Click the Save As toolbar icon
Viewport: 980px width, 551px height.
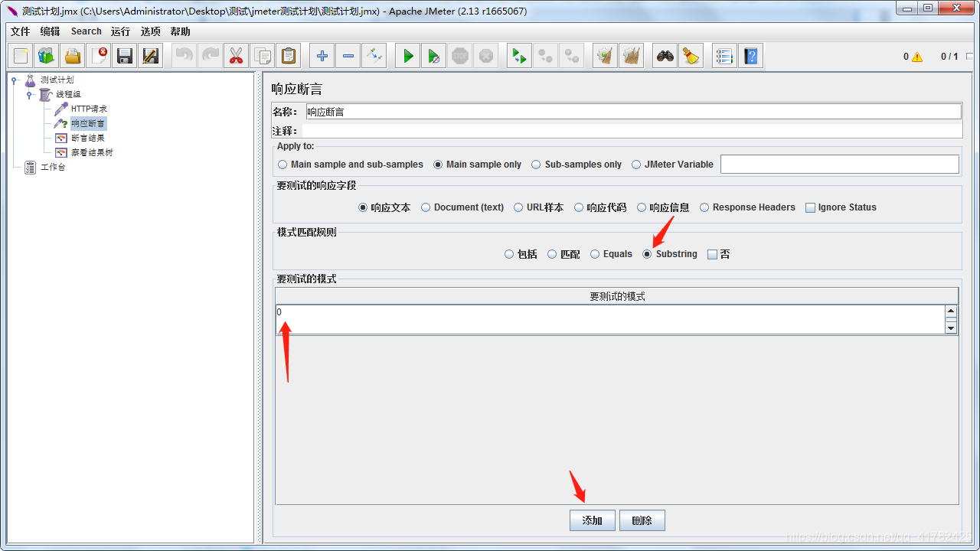[x=151, y=56]
